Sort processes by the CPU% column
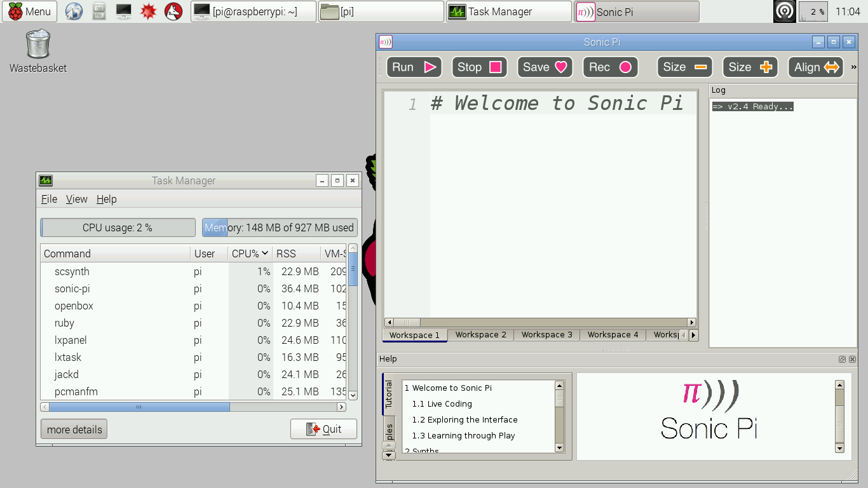868x488 pixels. [250, 254]
